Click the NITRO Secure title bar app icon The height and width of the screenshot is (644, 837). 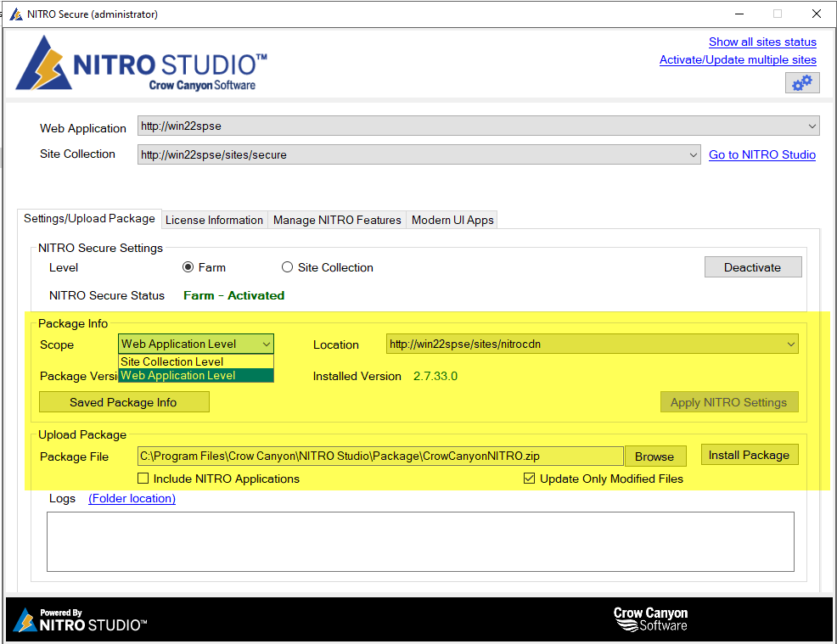pyautogui.click(x=16, y=14)
